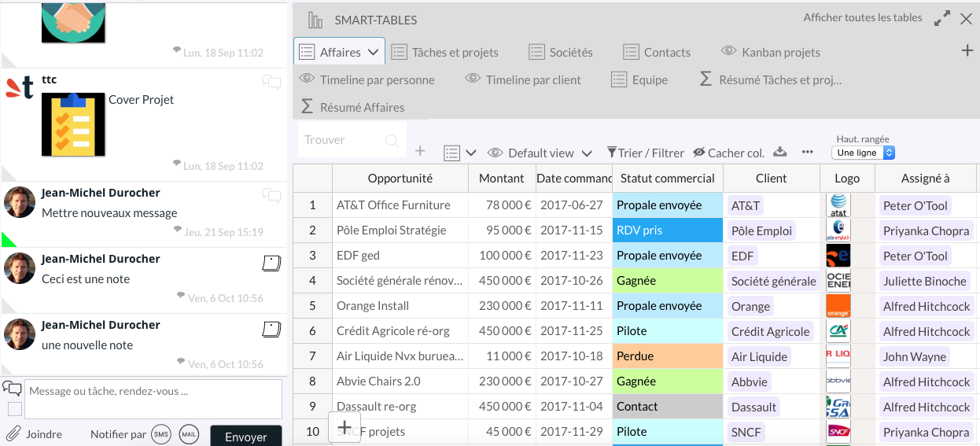Add a new table with plus icon
The height and width of the screenshot is (446, 980).
[967, 51]
